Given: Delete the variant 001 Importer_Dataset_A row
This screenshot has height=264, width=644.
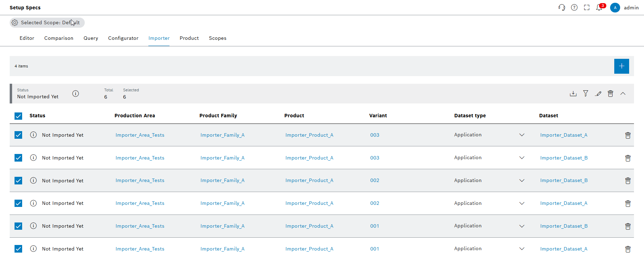Looking at the screenshot, I should tap(628, 249).
